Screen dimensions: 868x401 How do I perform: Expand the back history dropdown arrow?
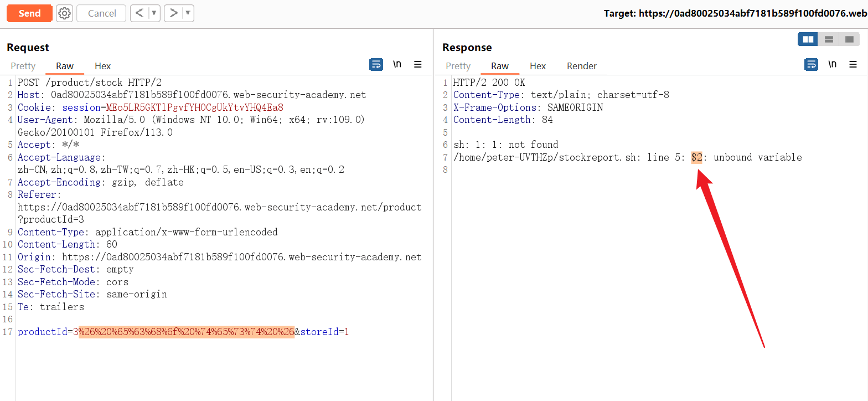154,13
